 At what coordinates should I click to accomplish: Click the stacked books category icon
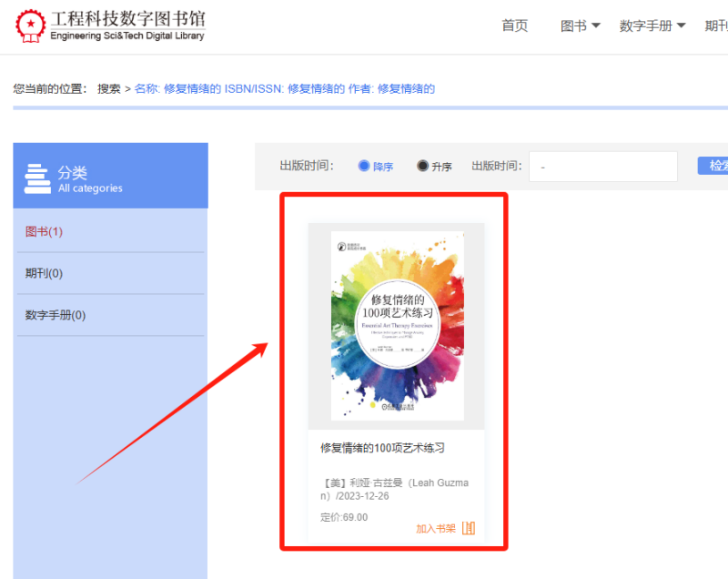pyautogui.click(x=37, y=178)
